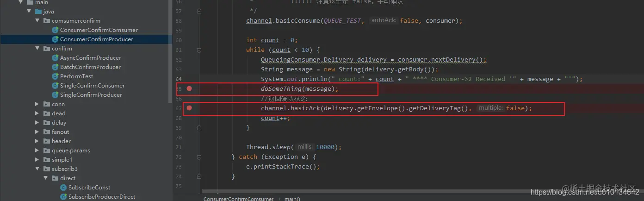Click the SubscribeProducerDirect class icon
This screenshot has width=644, height=201.
(63, 197)
